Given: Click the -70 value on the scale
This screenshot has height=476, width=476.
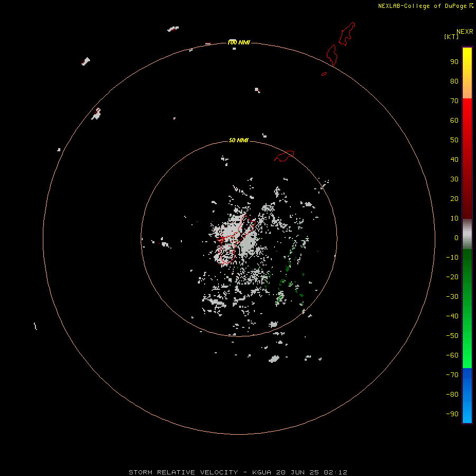Looking at the screenshot, I should pos(452,375).
